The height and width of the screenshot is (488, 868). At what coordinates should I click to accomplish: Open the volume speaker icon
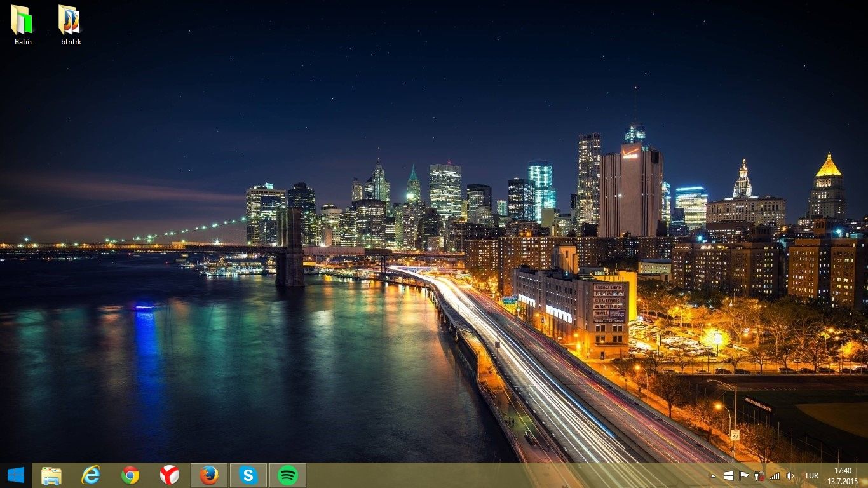pos(790,475)
